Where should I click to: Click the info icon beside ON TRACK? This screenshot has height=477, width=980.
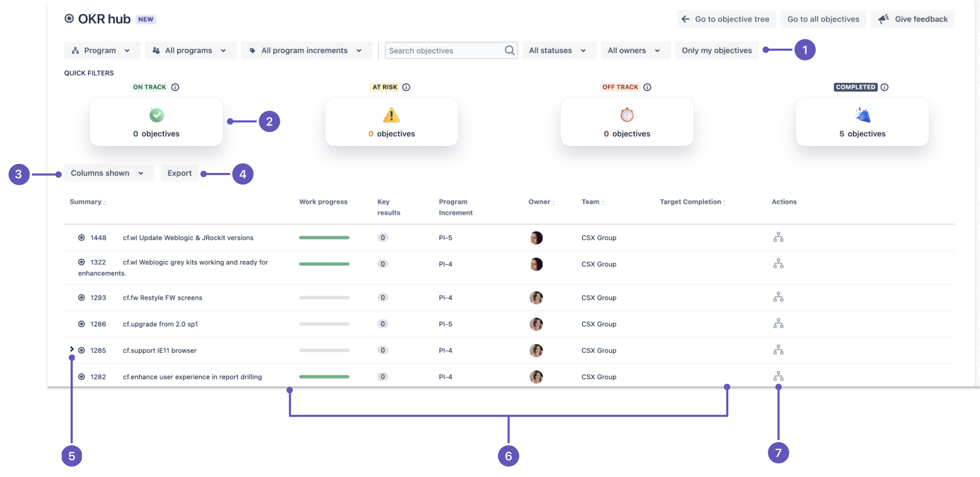(x=175, y=87)
